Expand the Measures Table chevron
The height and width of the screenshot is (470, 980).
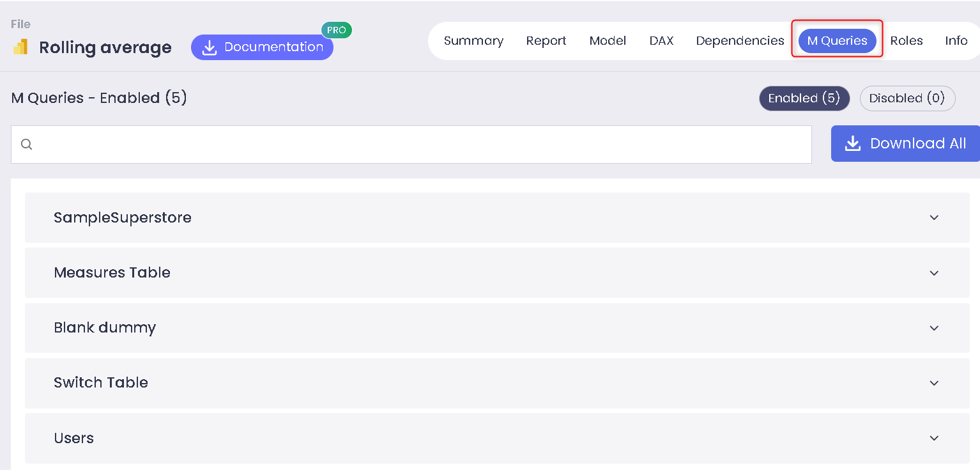point(934,273)
